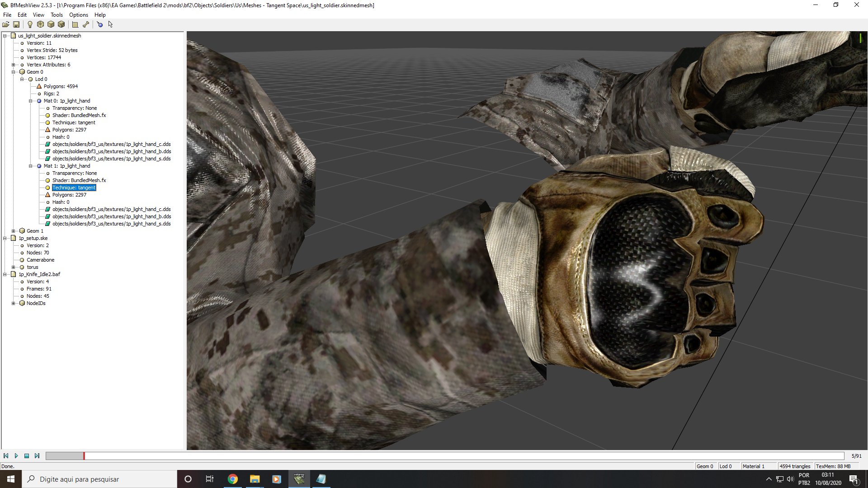Click the Save floppy disk toolbar icon

coord(16,24)
